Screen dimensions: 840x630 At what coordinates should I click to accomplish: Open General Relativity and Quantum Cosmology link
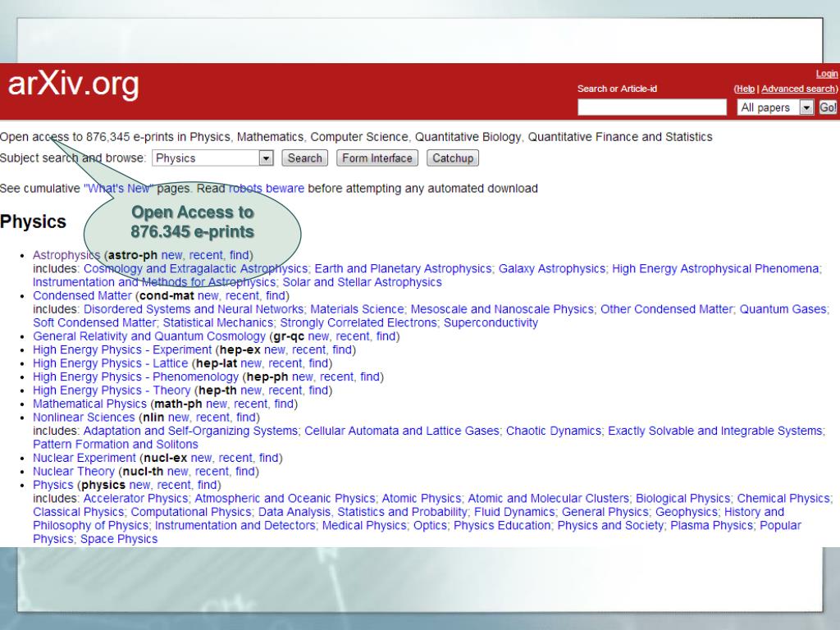[x=149, y=336]
